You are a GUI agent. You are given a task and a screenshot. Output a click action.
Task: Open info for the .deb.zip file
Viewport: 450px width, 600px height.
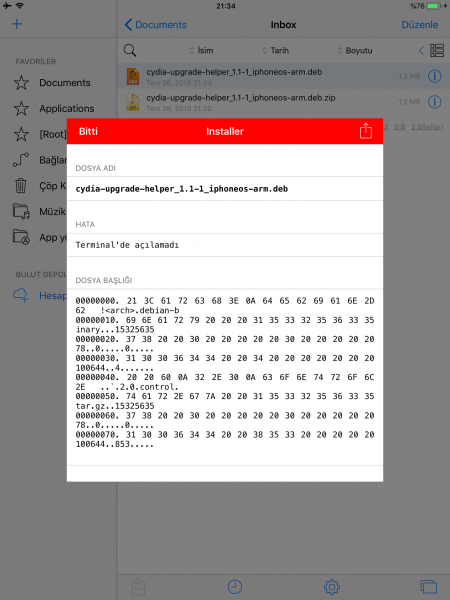tap(434, 102)
